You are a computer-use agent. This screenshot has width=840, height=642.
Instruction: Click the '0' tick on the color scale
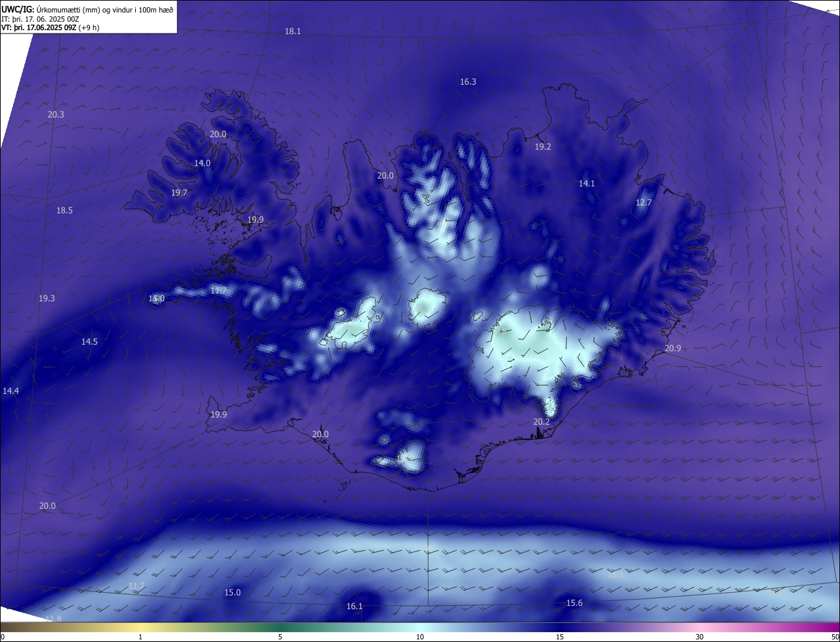click(x=3, y=637)
